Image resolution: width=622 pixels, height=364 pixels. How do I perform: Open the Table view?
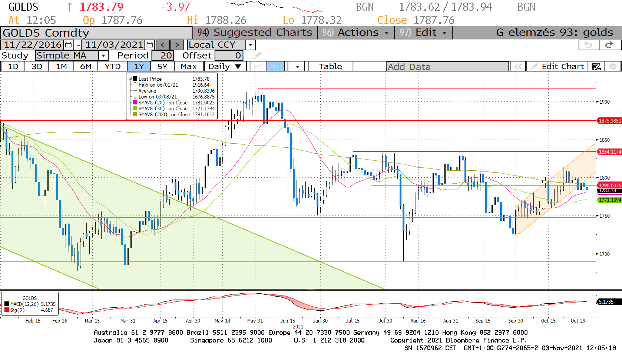pos(330,67)
